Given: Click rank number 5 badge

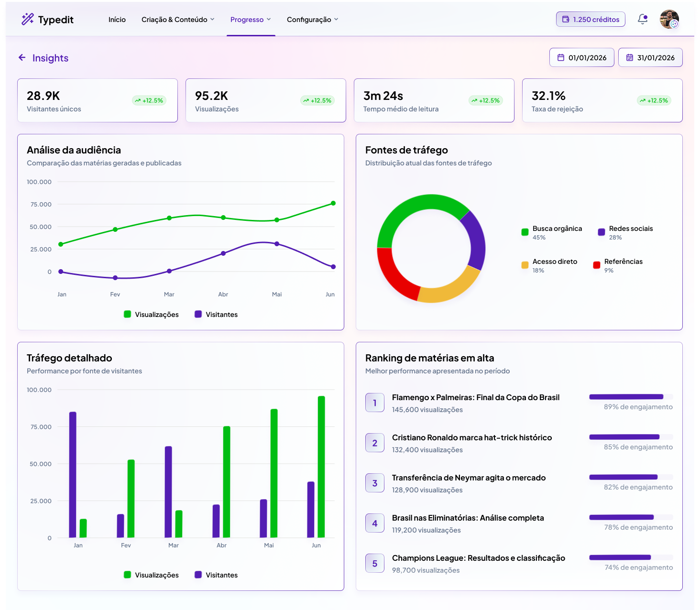Looking at the screenshot, I should [375, 563].
